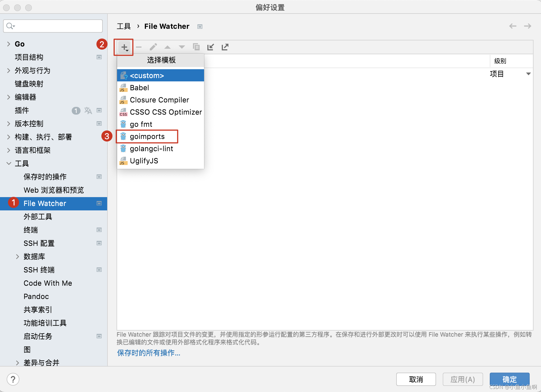Click the plus add watcher button
The image size is (541, 392).
point(124,47)
